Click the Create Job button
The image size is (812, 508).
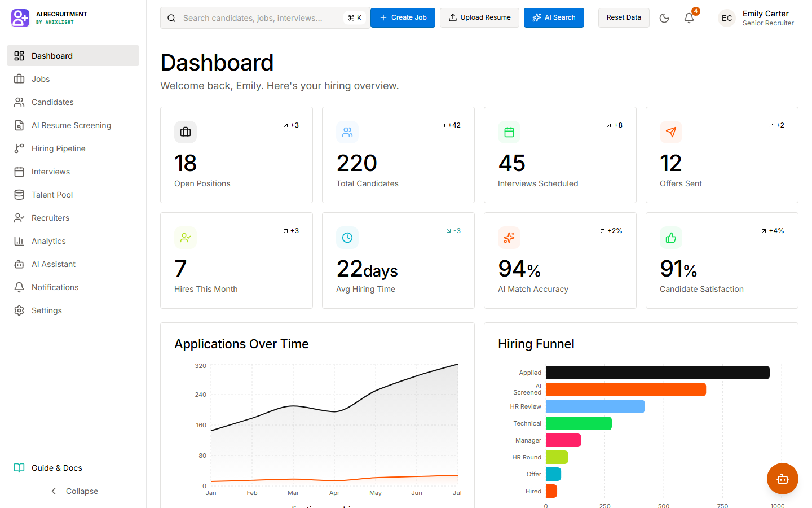click(x=403, y=17)
